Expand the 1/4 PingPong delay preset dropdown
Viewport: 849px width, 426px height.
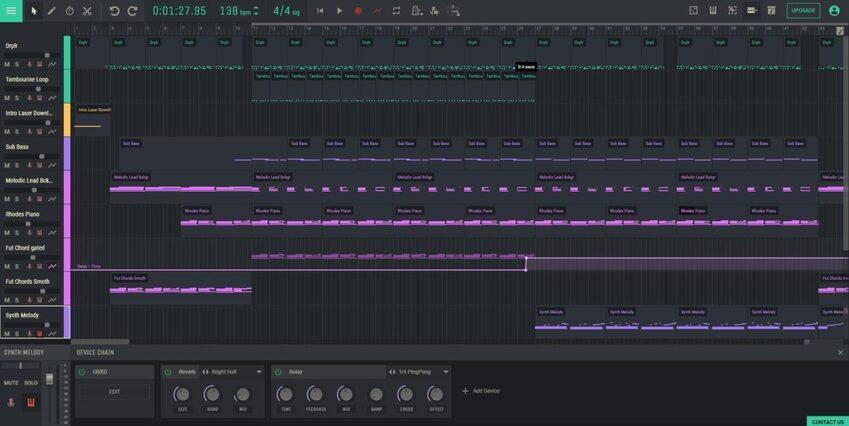coord(446,371)
